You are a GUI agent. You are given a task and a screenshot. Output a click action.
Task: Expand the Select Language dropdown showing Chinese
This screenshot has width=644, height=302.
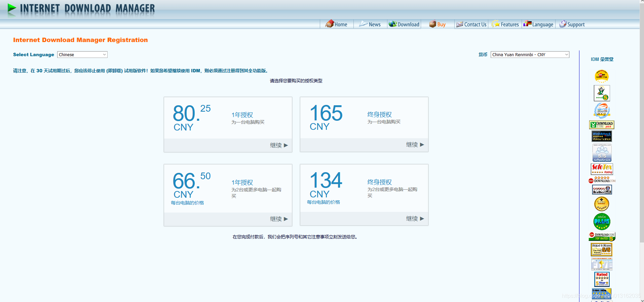point(82,54)
